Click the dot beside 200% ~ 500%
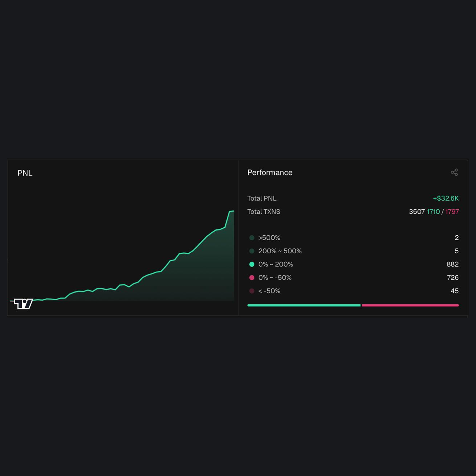 tap(252, 251)
